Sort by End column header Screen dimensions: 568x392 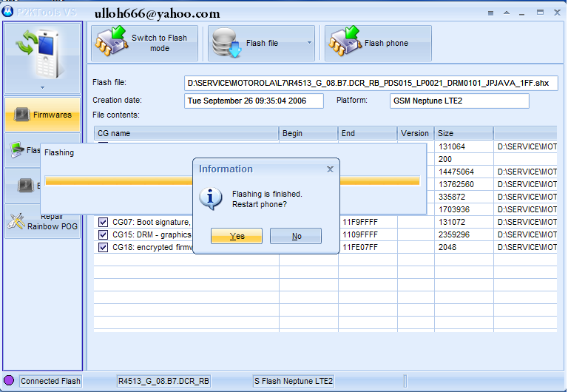(368, 133)
